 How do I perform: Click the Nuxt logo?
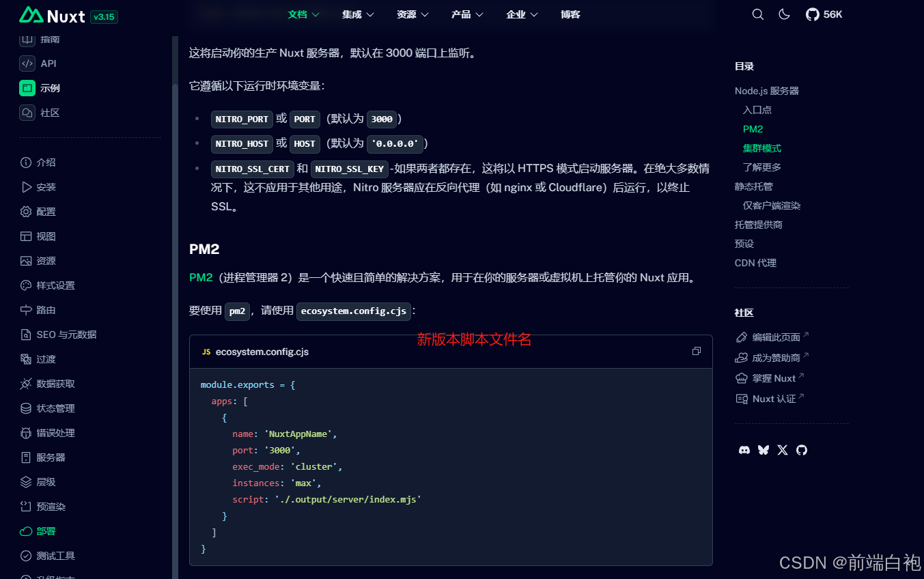(x=52, y=15)
